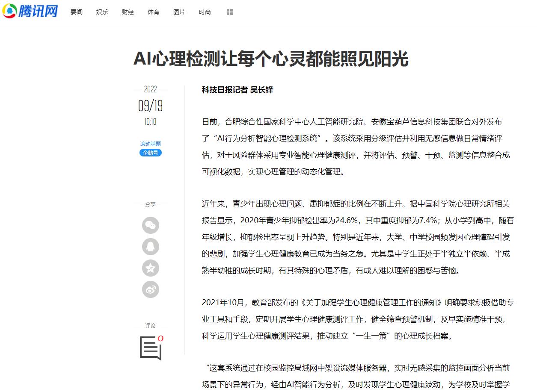Click the 企鹅号 badge button
The height and width of the screenshot is (392, 537).
151,153
